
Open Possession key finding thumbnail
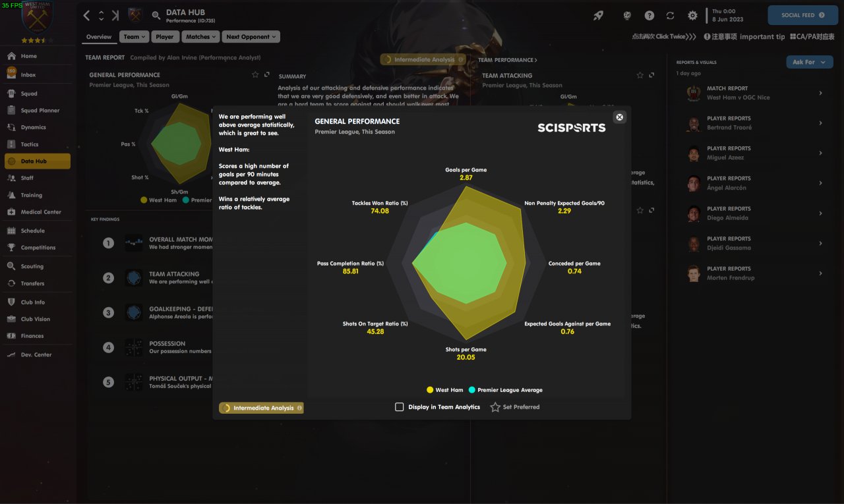[134, 347]
